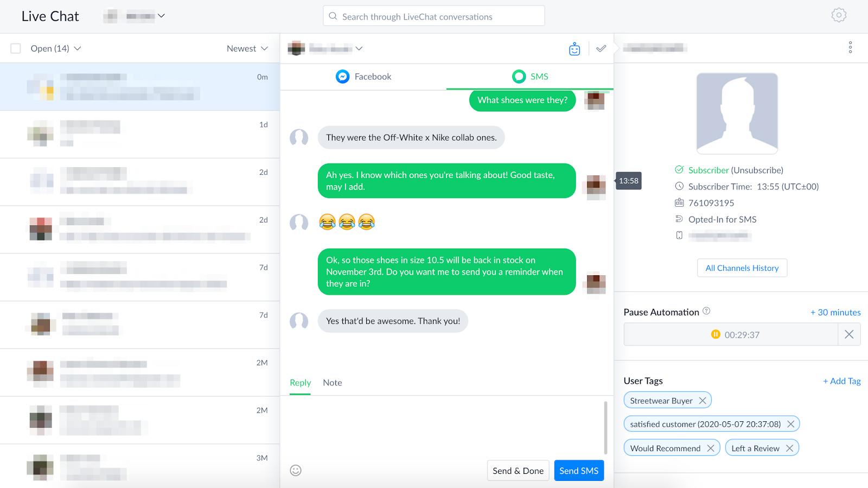The width and height of the screenshot is (868, 488).
Task: Click into the reply message text area
Action: pyautogui.click(x=442, y=427)
